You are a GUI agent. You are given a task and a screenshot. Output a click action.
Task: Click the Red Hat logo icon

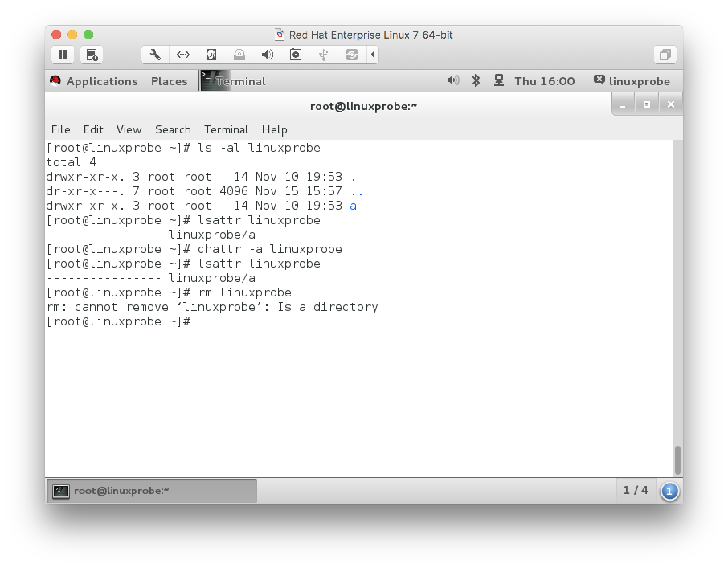(x=55, y=81)
